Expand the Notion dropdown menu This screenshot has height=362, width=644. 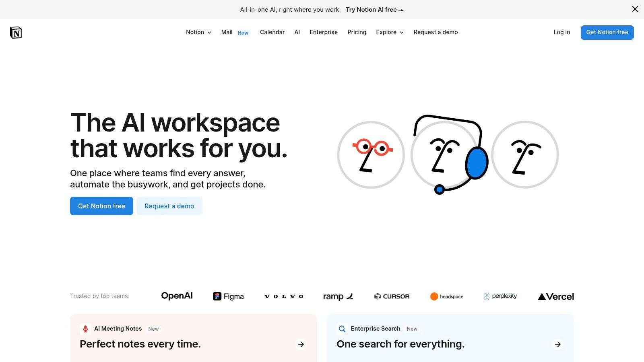tap(198, 32)
